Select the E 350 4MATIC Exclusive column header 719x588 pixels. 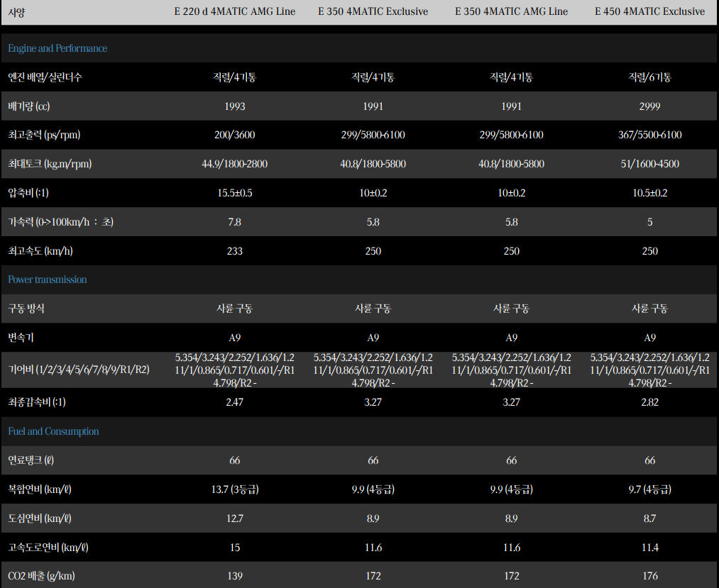pyautogui.click(x=373, y=11)
